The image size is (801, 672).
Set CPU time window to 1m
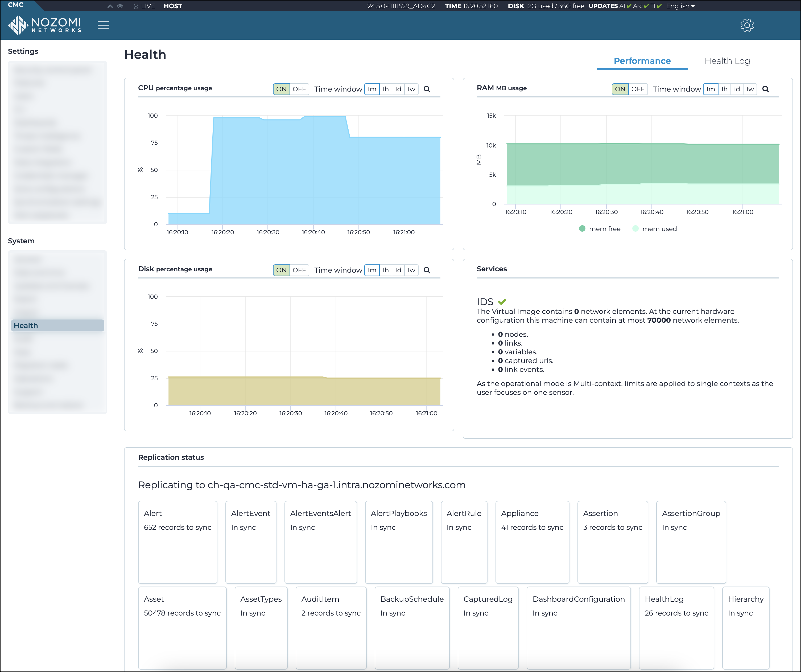(x=372, y=89)
